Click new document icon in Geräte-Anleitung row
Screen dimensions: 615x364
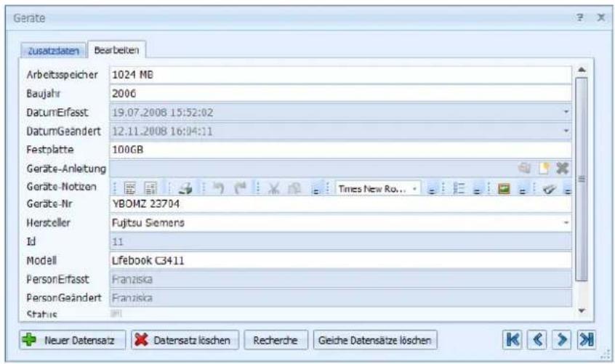click(x=544, y=168)
